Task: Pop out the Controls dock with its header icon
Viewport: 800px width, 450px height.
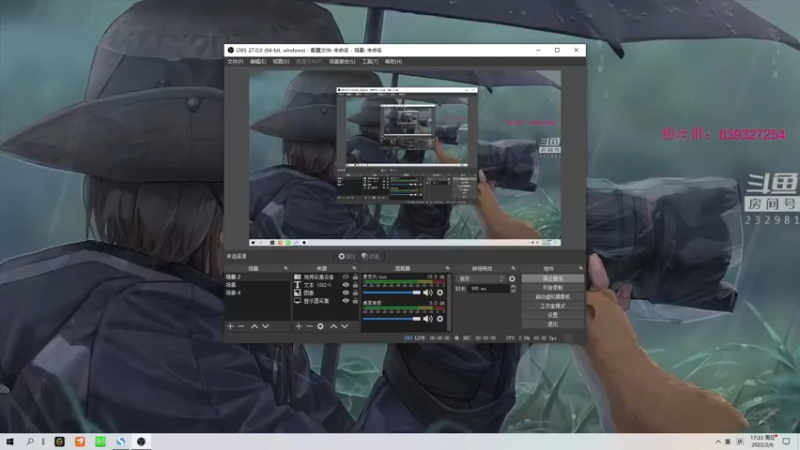Action: click(x=581, y=268)
